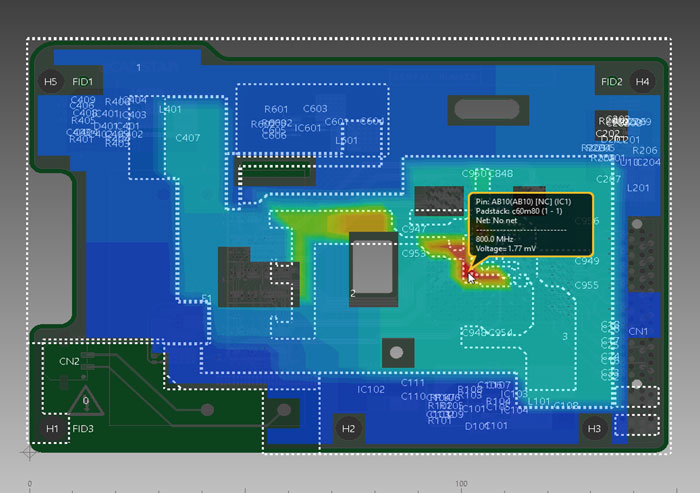Click the IC601 component label
Viewport: 700px width, 493px height.
click(x=308, y=128)
